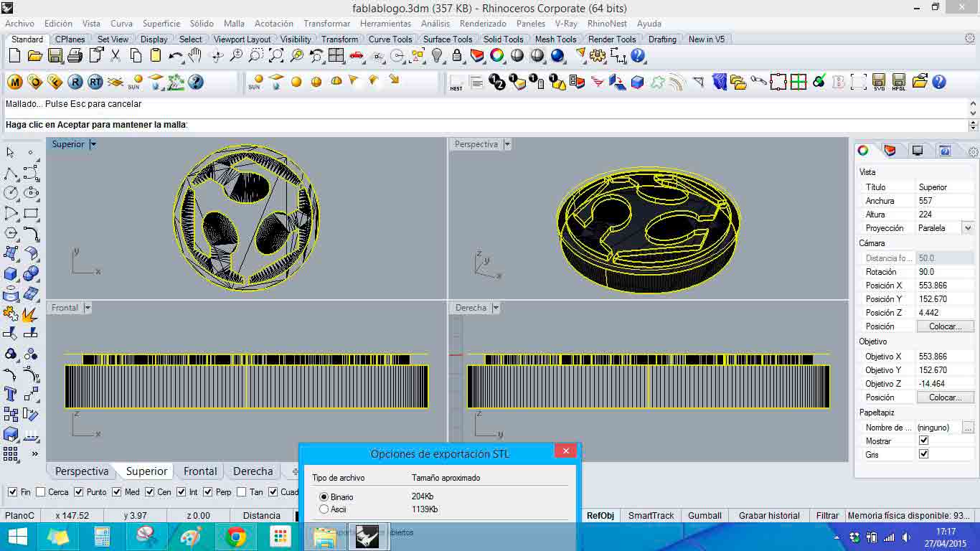Image resolution: width=980 pixels, height=551 pixels.
Task: Select the Binario file type radio button
Action: [324, 496]
